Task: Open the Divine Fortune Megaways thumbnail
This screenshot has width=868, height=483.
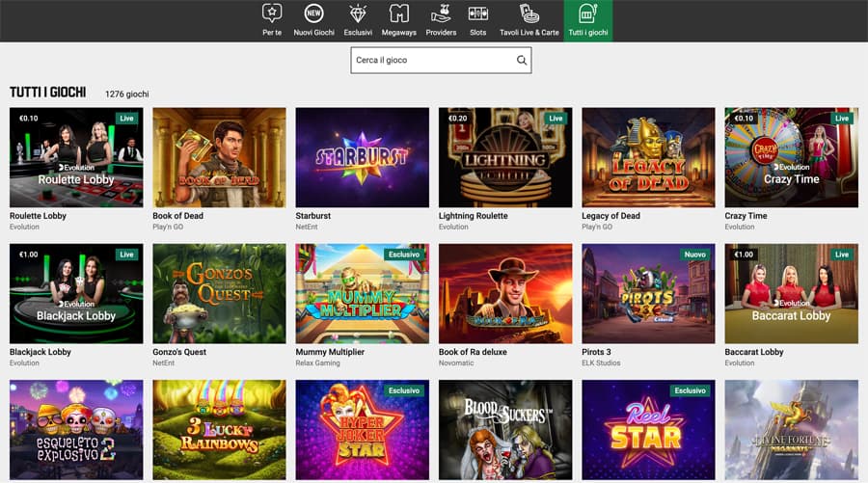Action: tap(792, 430)
